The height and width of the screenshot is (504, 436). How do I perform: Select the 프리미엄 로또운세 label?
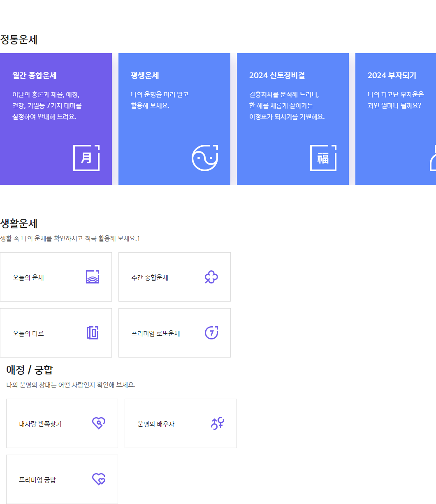pyautogui.click(x=156, y=334)
